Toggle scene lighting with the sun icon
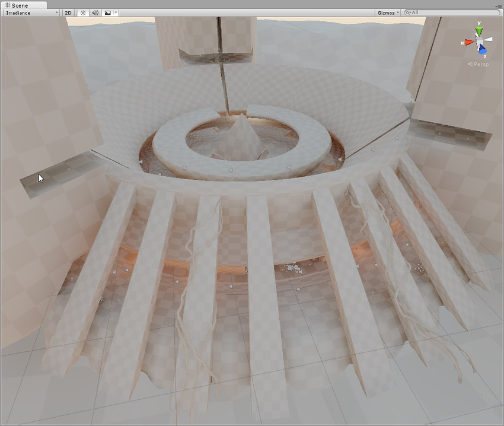The image size is (504, 426). click(x=83, y=12)
